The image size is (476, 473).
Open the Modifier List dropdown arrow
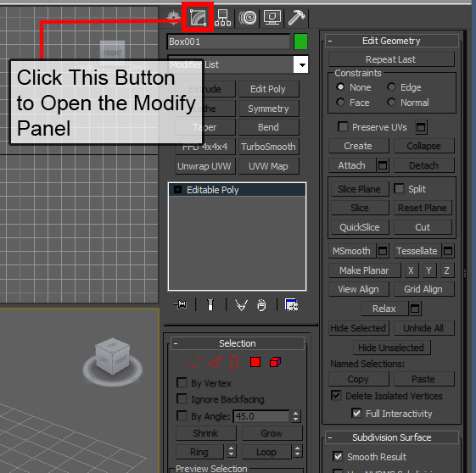[x=301, y=64]
